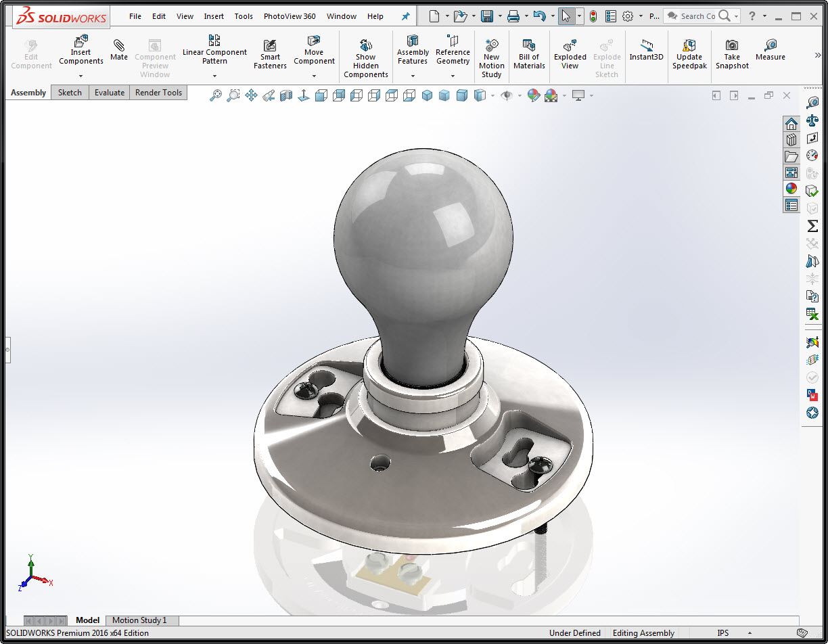Open File Explorer task pane tab
This screenshot has height=644, width=828.
(791, 156)
